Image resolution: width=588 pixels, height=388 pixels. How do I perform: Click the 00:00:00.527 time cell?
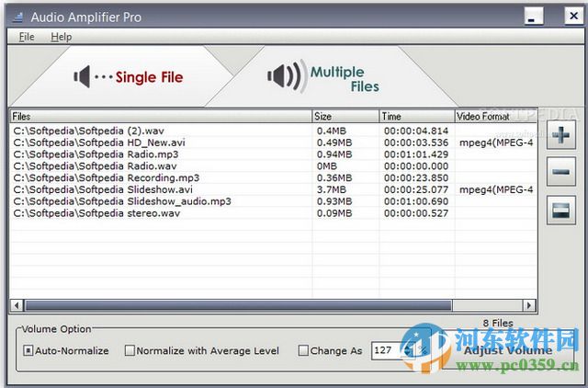click(416, 213)
